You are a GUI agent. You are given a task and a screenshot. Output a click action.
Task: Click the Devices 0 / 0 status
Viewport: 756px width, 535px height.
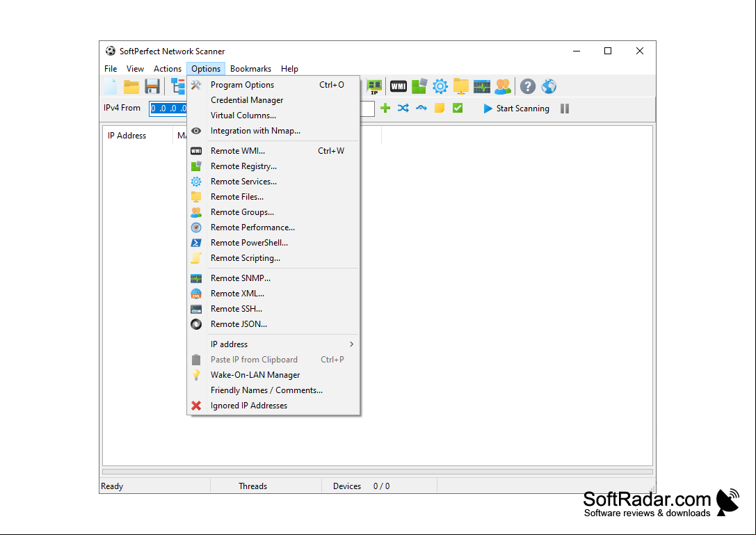(x=361, y=486)
